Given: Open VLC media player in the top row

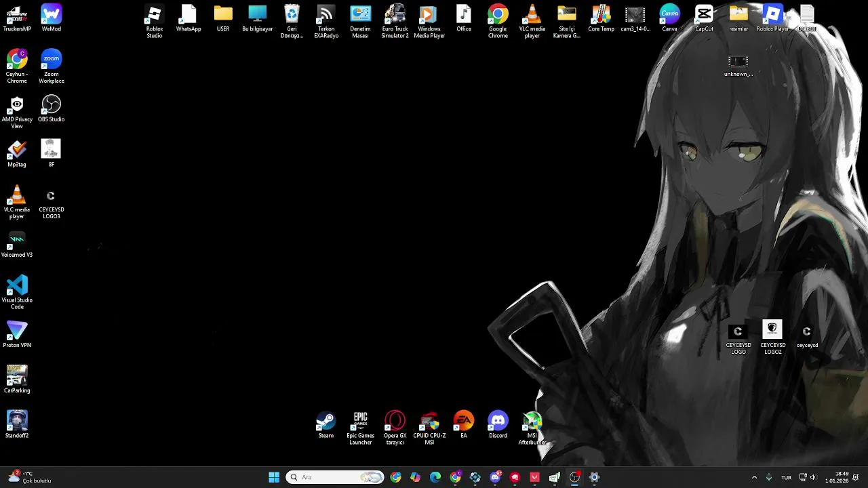Looking at the screenshot, I should [x=532, y=22].
